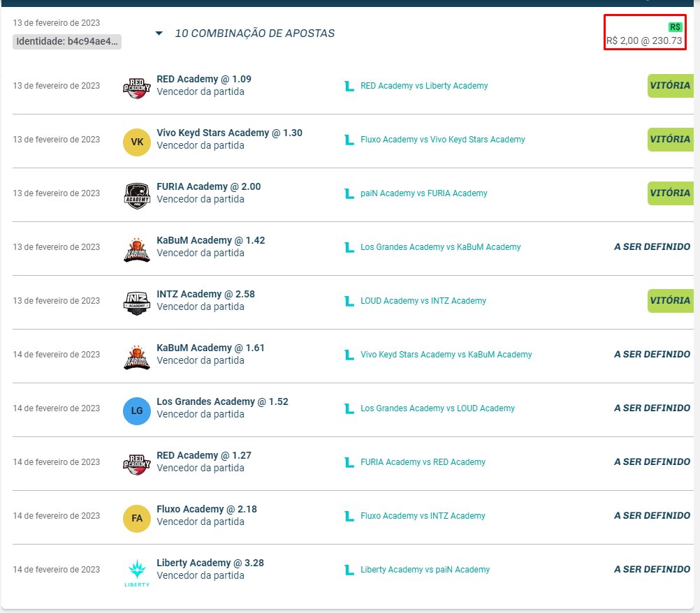Click 'A SER DEFINIDO' on Los Grandes 1.52 row
700x613 pixels.
pos(652,408)
